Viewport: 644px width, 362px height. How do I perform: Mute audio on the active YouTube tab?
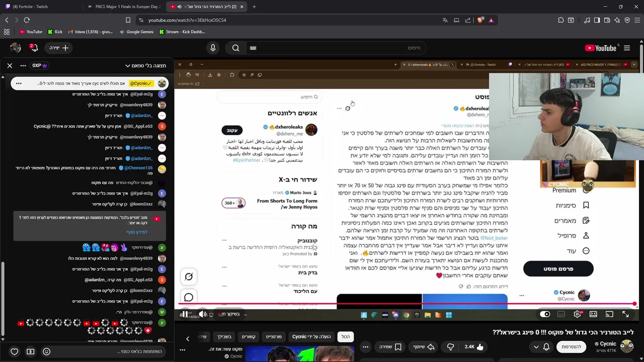click(x=179, y=7)
